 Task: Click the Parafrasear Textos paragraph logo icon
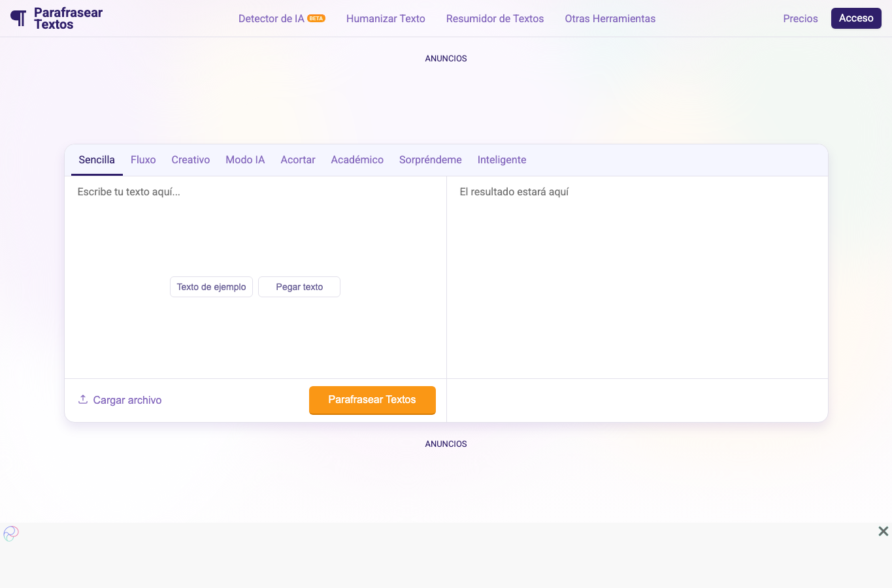(18, 18)
